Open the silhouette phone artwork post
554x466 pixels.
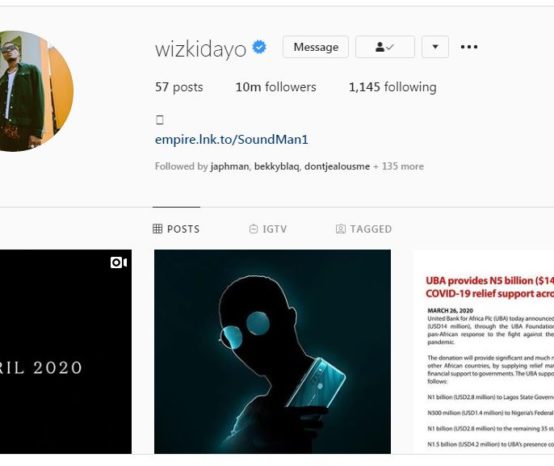pyautogui.click(x=272, y=352)
